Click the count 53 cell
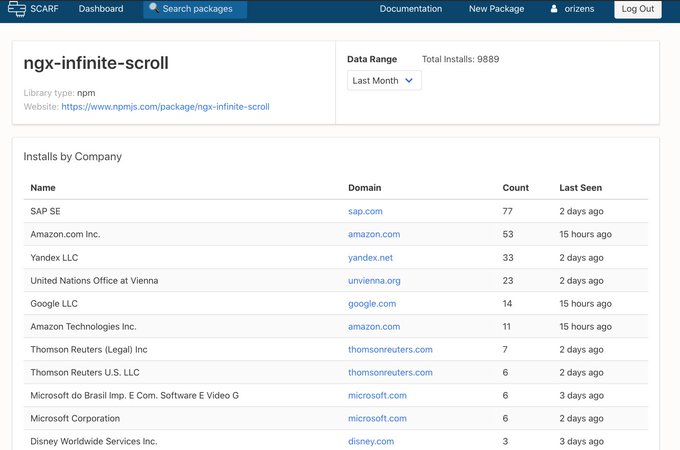 coord(508,234)
